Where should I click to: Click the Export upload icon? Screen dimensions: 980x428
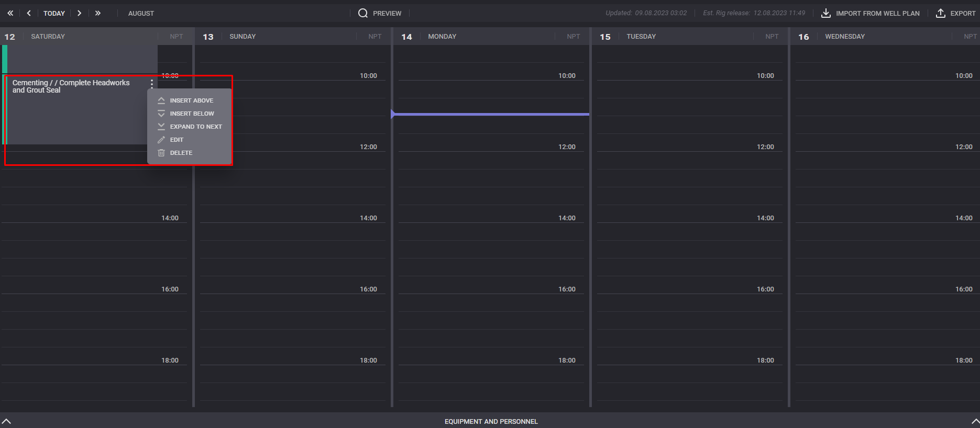click(941, 13)
